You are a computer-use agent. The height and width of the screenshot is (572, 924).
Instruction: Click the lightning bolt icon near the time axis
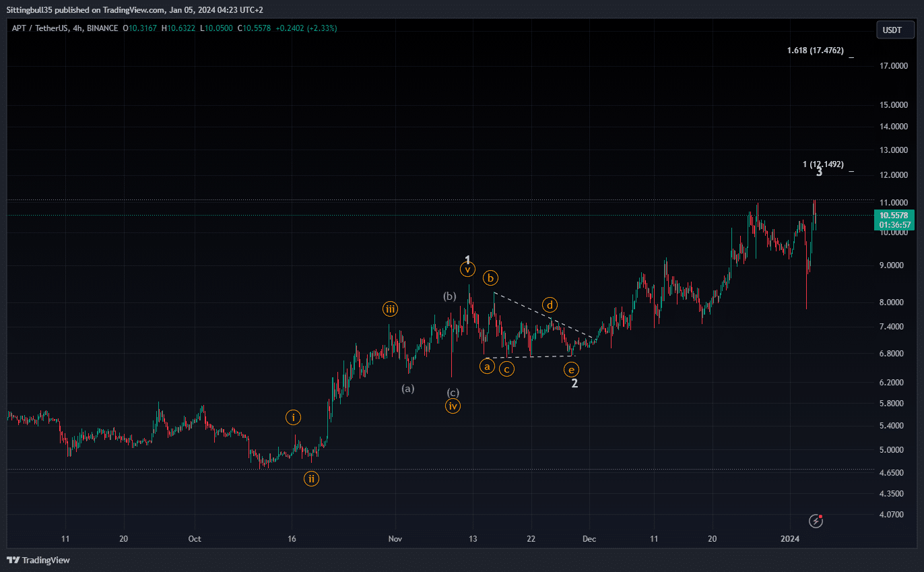tap(816, 520)
